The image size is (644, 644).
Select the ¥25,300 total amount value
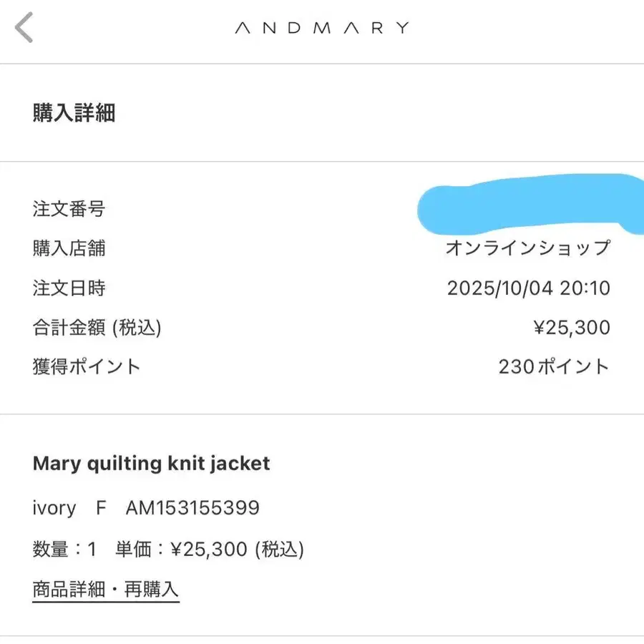pyautogui.click(x=572, y=328)
